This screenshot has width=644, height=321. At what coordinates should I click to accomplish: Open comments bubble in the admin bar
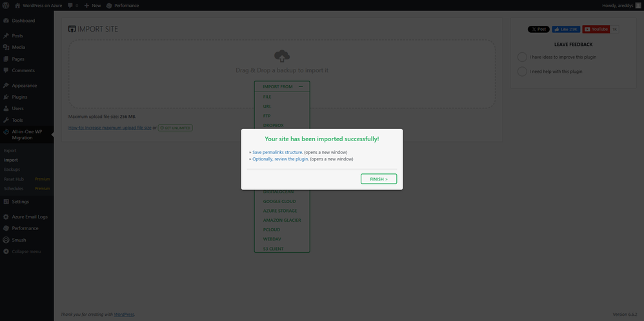(73, 5)
